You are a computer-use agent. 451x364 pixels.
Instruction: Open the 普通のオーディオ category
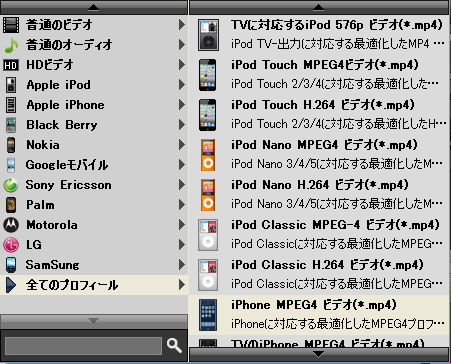click(94, 45)
